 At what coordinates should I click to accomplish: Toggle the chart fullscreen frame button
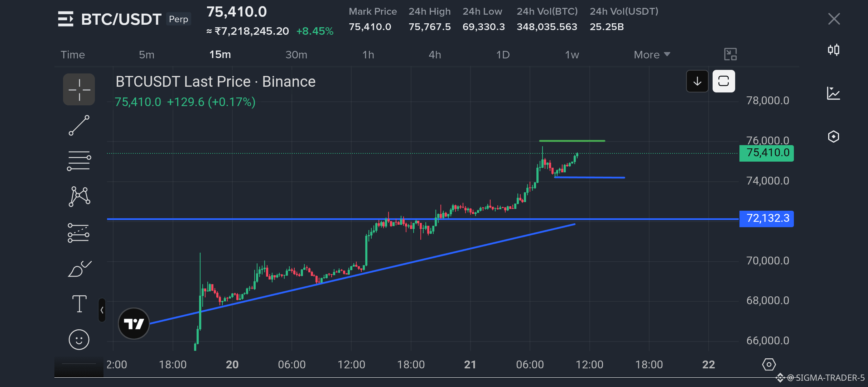point(724,81)
